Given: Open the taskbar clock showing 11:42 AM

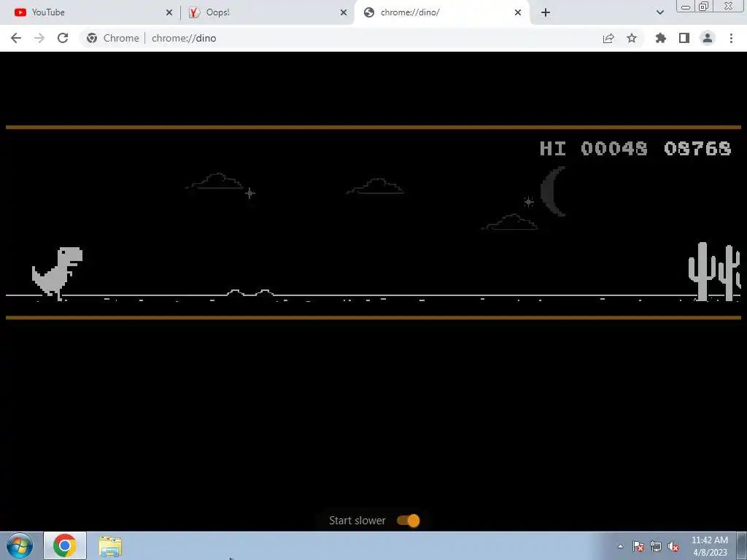Looking at the screenshot, I should 710,546.
